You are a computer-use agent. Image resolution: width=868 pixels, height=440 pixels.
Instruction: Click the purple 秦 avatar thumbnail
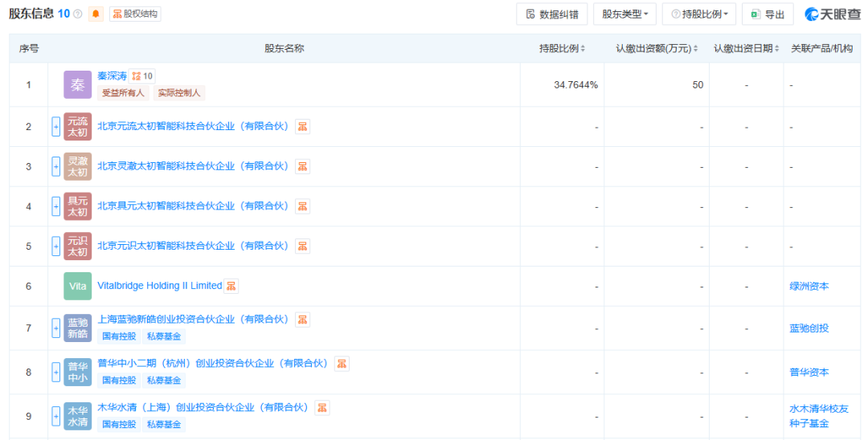tap(77, 84)
